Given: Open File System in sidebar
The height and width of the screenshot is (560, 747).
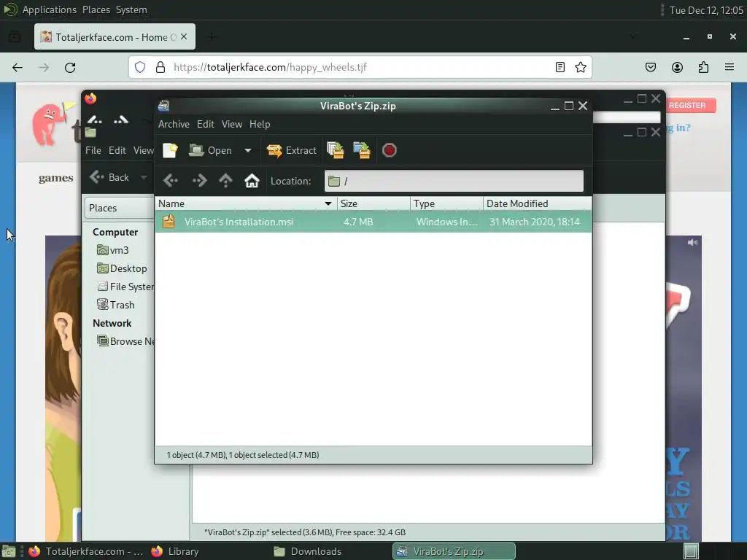Looking at the screenshot, I should coord(125,286).
